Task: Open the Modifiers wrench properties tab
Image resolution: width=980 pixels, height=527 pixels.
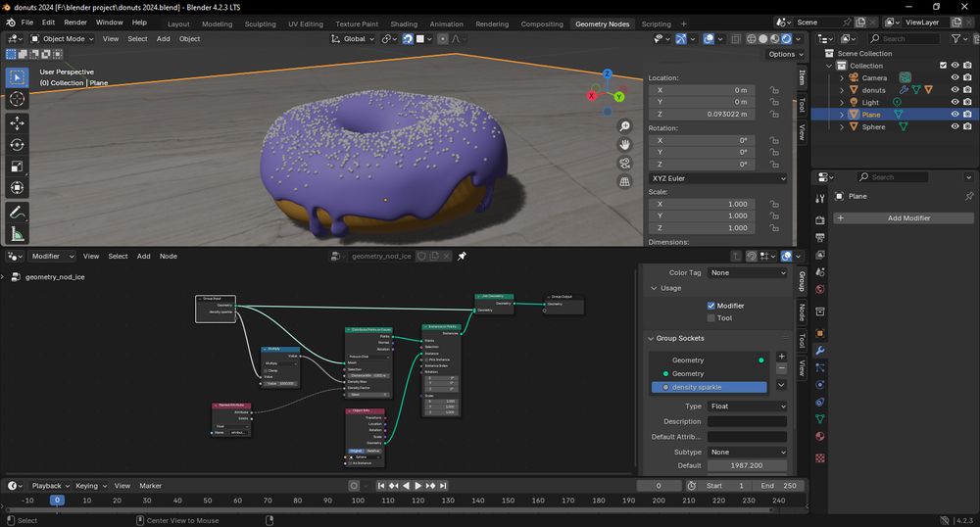Action: point(820,351)
